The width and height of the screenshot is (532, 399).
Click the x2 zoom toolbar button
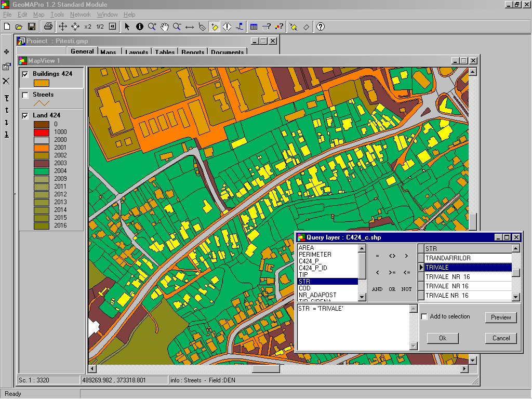point(88,26)
